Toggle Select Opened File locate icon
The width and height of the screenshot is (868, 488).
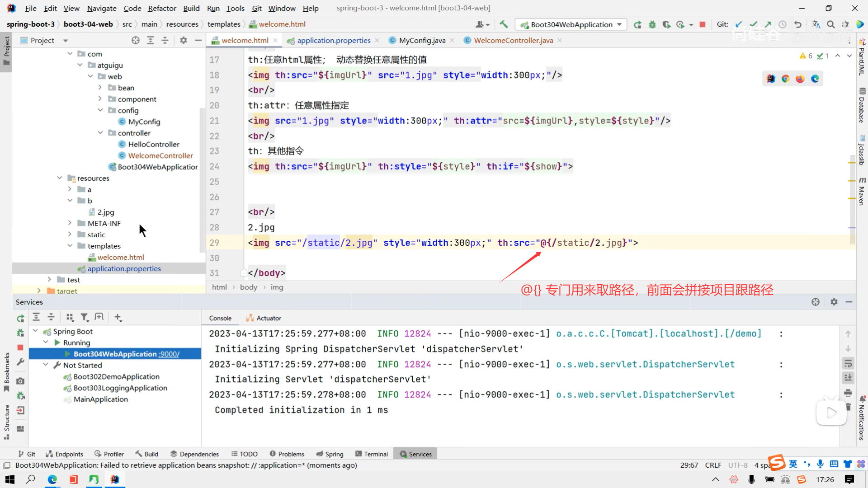point(136,40)
